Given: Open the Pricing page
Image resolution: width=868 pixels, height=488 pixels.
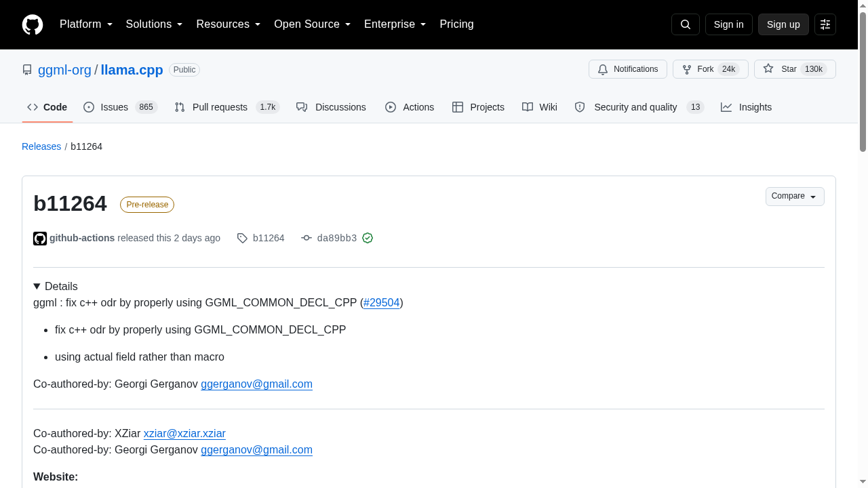Looking at the screenshot, I should pos(456,24).
